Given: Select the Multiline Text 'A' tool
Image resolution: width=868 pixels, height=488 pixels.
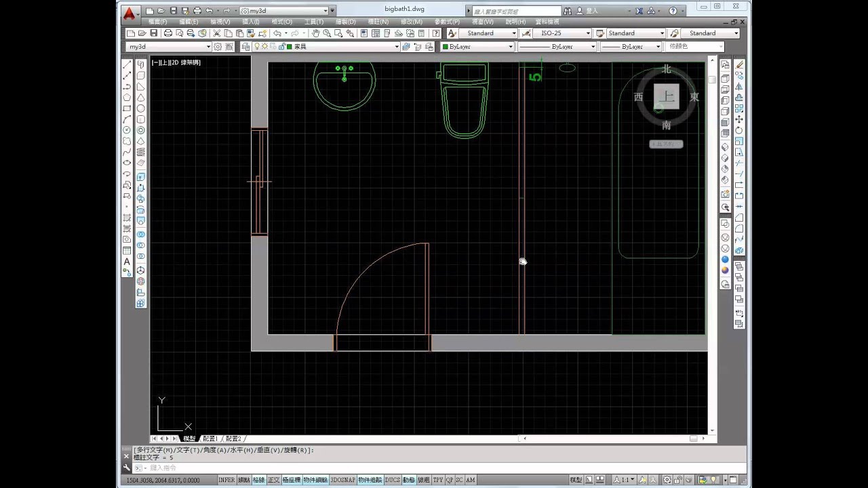Looking at the screenshot, I should [127, 261].
